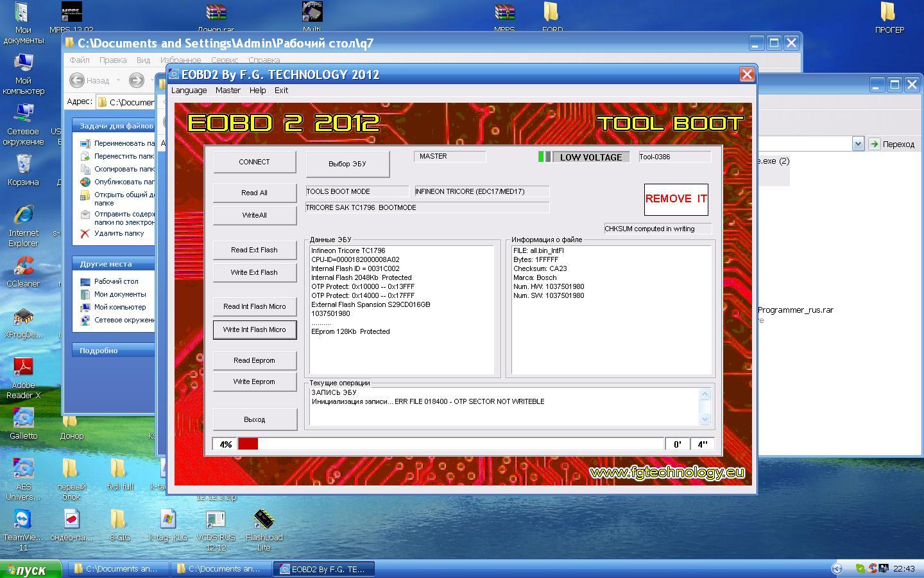The width and height of the screenshot is (924, 578).
Task: Click the Другие места panel header
Action: click(114, 264)
